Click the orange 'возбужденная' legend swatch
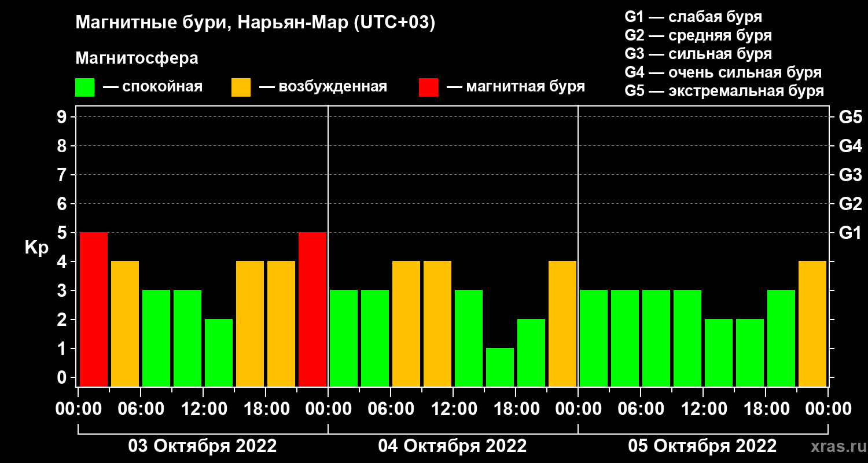Screen dimensions: 868x463 click(x=241, y=87)
